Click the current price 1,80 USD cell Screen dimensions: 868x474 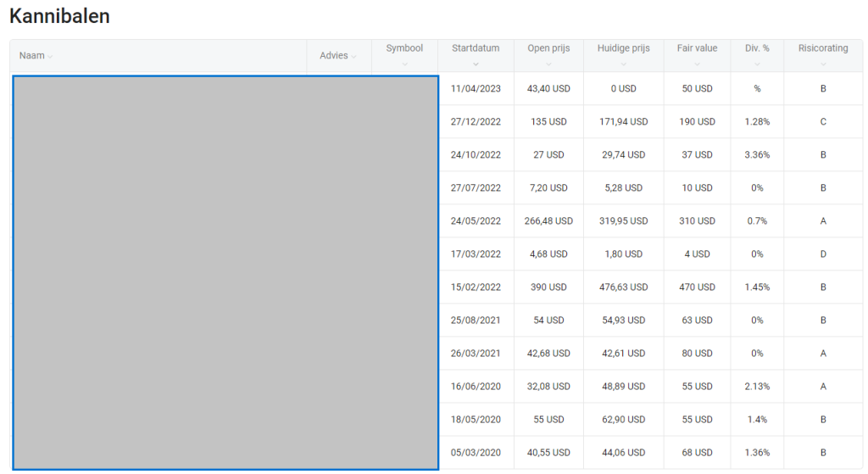tap(623, 254)
